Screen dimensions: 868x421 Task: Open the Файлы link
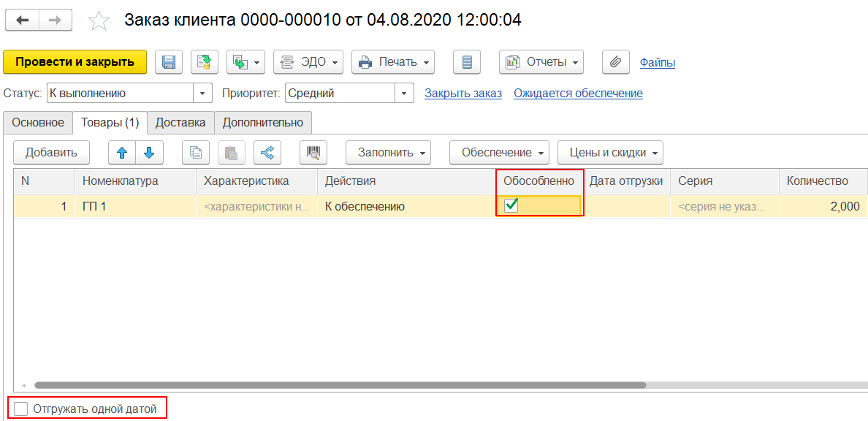click(657, 63)
